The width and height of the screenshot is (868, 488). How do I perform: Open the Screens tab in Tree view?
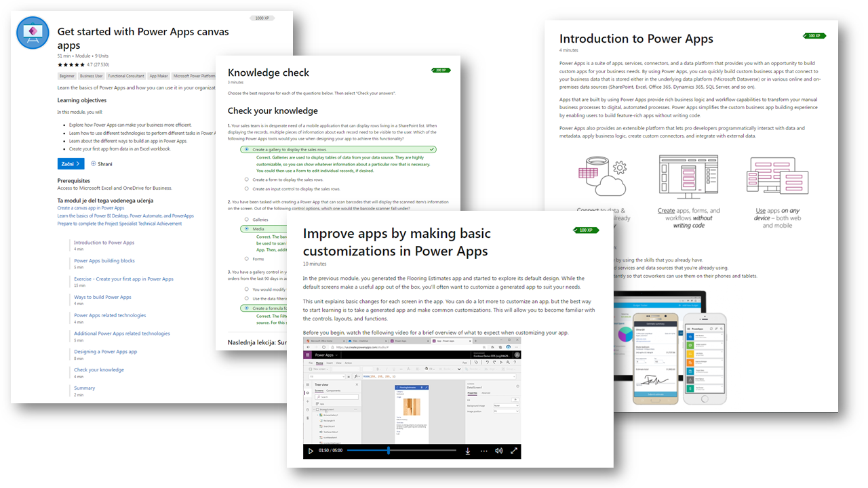click(x=319, y=390)
